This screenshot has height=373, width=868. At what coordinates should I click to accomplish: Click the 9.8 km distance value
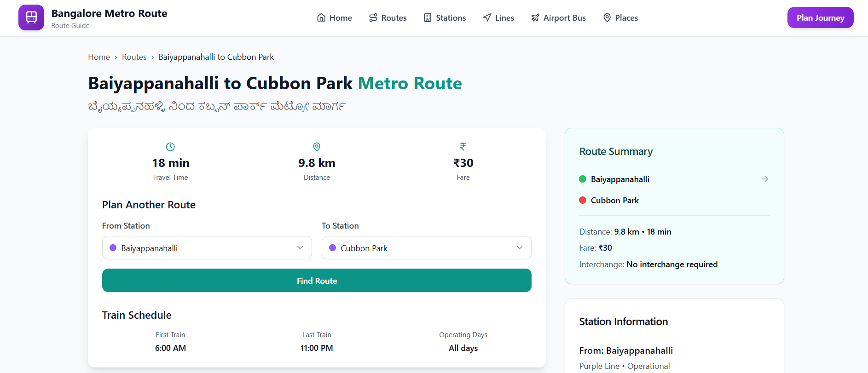point(317,163)
